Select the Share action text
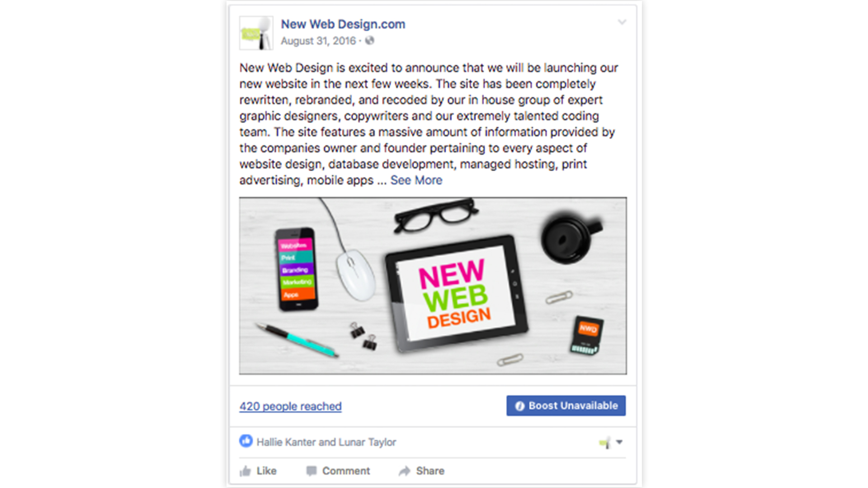Screen dimensions: 868x488 point(430,471)
